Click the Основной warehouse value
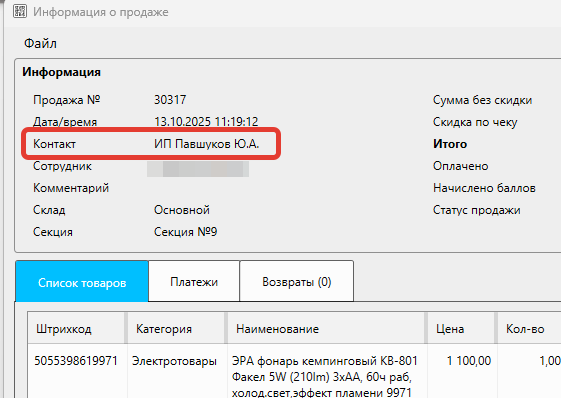Screen dimensions: 561x398 (x=182, y=210)
